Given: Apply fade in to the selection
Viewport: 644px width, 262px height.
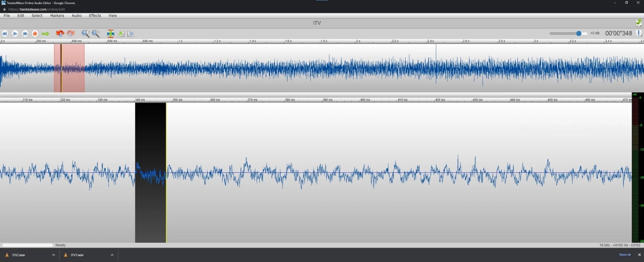Looking at the screenshot, I should 121,33.
